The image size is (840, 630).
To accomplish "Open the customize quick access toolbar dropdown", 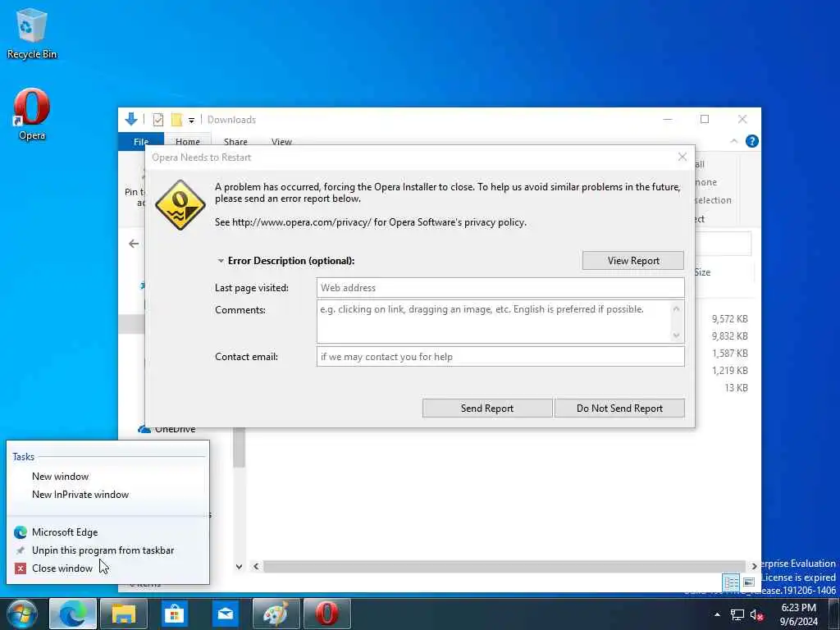I will pos(191,121).
